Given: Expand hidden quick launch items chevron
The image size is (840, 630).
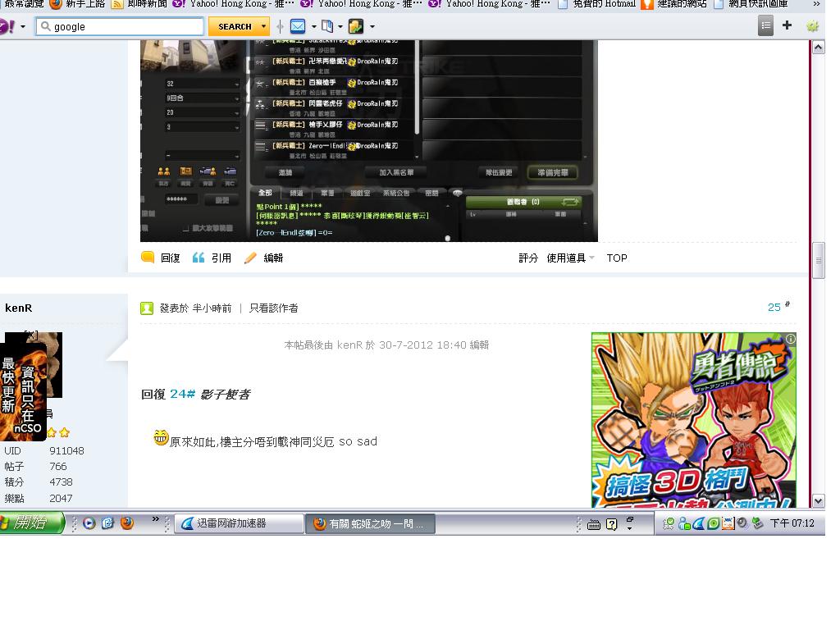Looking at the screenshot, I should click(x=155, y=518).
